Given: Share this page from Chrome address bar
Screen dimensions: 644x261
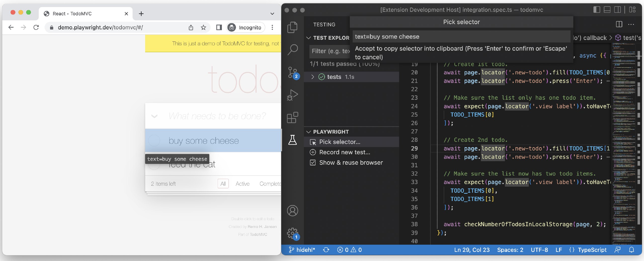Looking at the screenshot, I should tap(191, 27).
